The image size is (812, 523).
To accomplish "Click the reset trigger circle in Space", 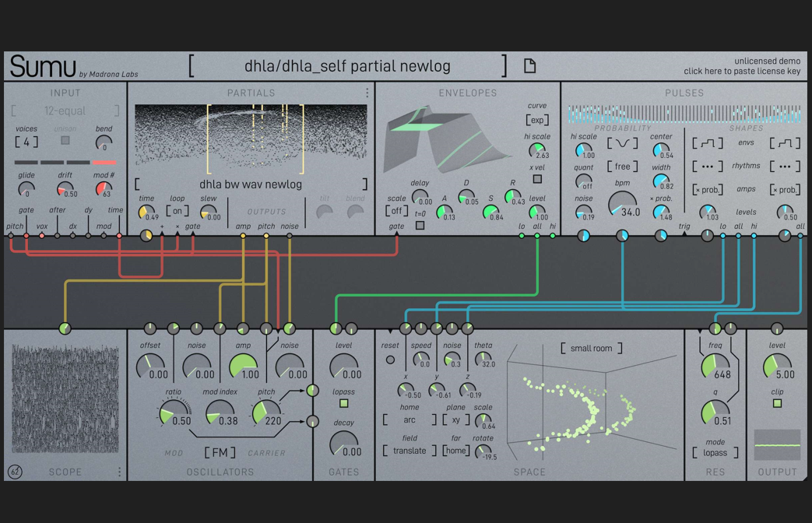I will 391,360.
